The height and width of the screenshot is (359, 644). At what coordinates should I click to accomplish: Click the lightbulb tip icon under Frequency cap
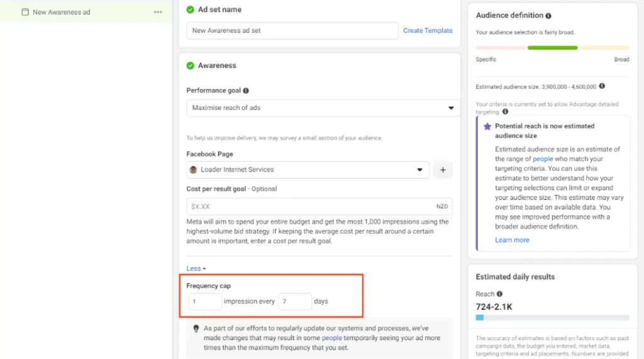197,328
